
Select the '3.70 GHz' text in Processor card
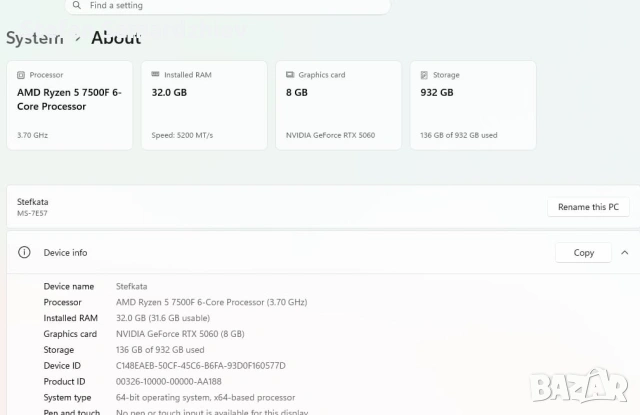click(32, 135)
